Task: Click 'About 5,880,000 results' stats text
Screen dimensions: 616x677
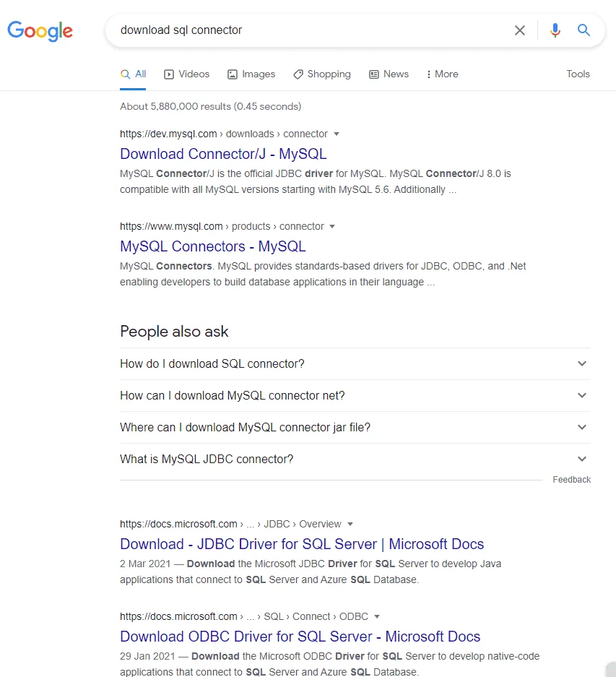Action: (x=211, y=107)
